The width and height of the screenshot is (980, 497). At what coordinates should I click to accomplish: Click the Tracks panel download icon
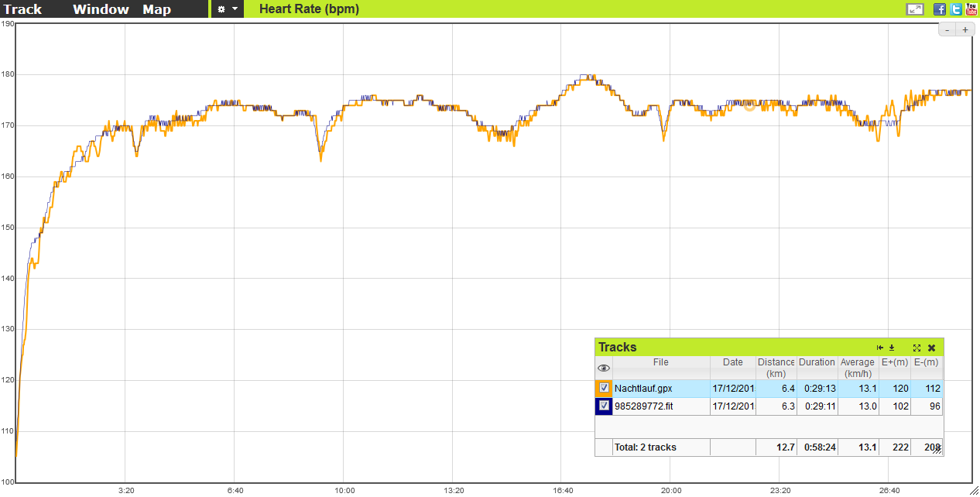[x=892, y=348]
